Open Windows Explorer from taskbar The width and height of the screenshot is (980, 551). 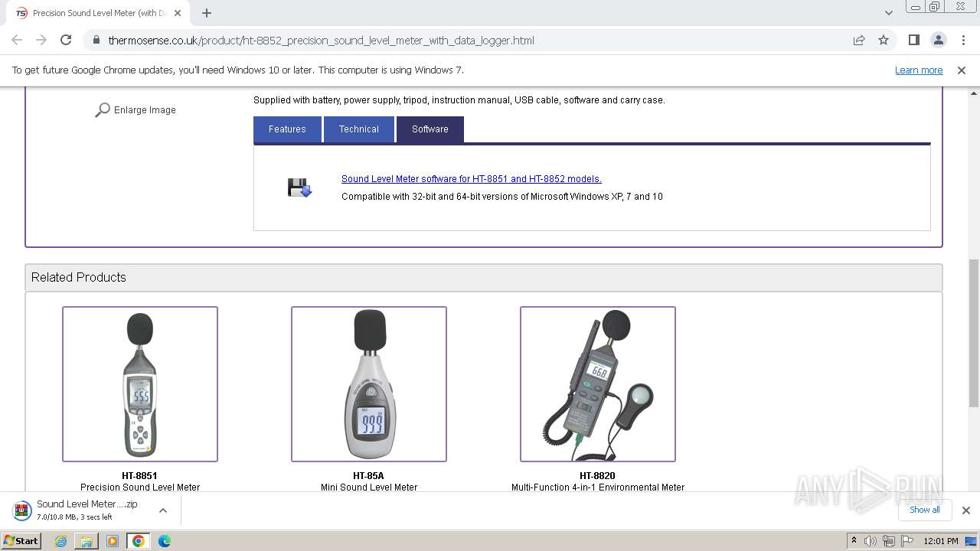point(87,540)
